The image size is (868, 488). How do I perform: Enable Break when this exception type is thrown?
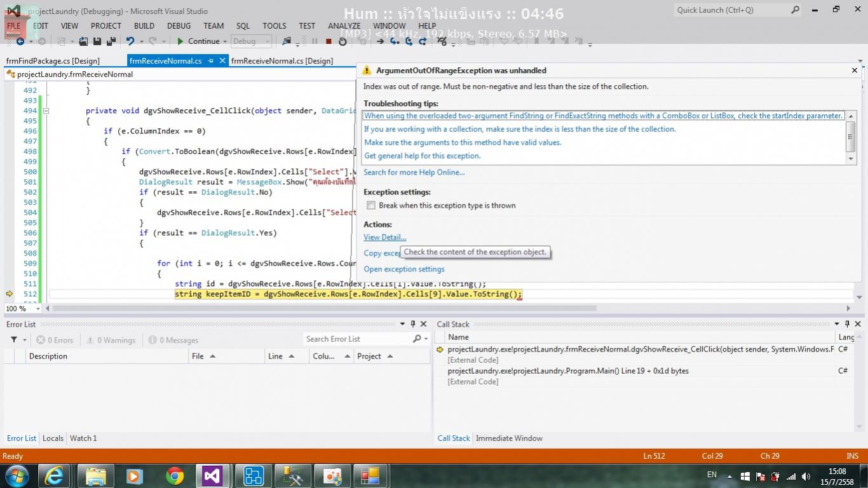(370, 205)
